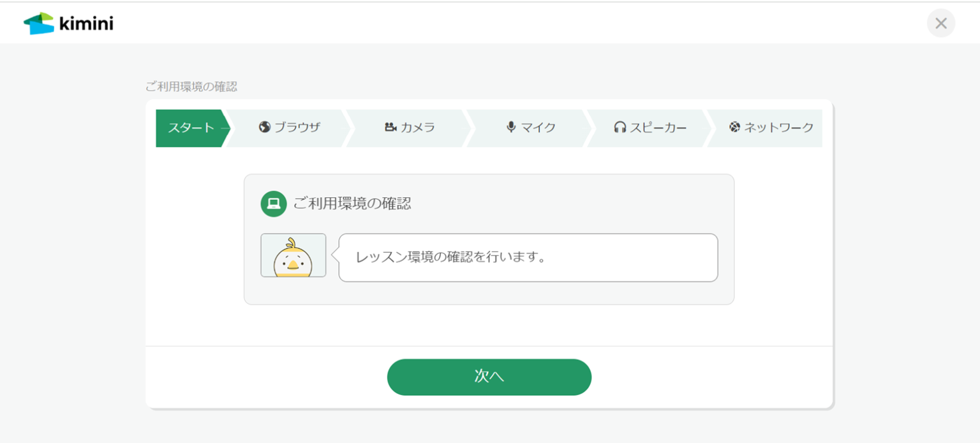Click the yellow bird mascot avatar
This screenshot has width=980, height=443.
(293, 255)
